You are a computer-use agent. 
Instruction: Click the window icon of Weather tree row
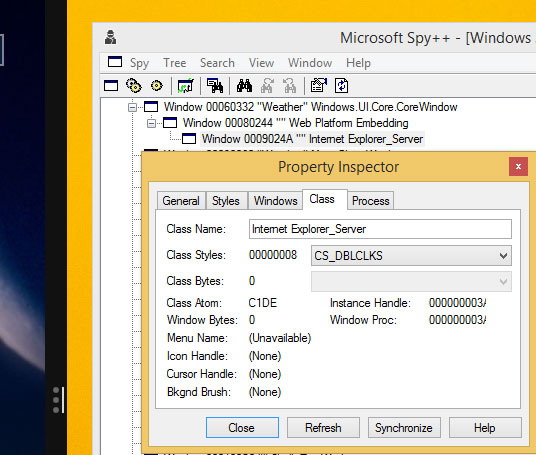point(151,107)
